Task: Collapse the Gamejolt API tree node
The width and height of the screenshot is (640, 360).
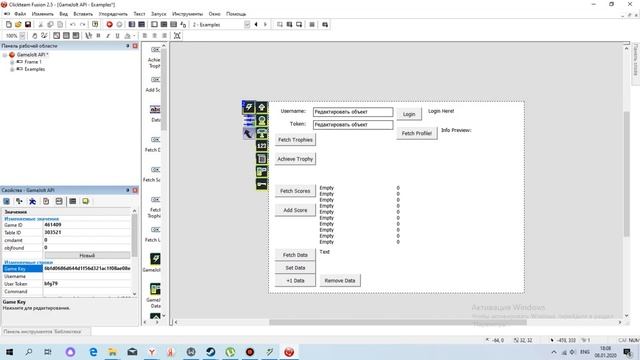Action: coord(5,55)
